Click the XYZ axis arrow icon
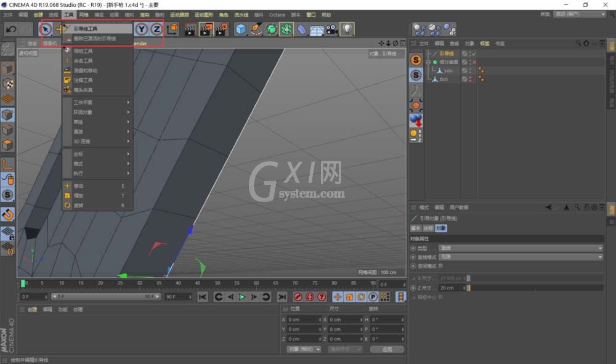Viewport: 616px width, 364px height. (x=416, y=136)
